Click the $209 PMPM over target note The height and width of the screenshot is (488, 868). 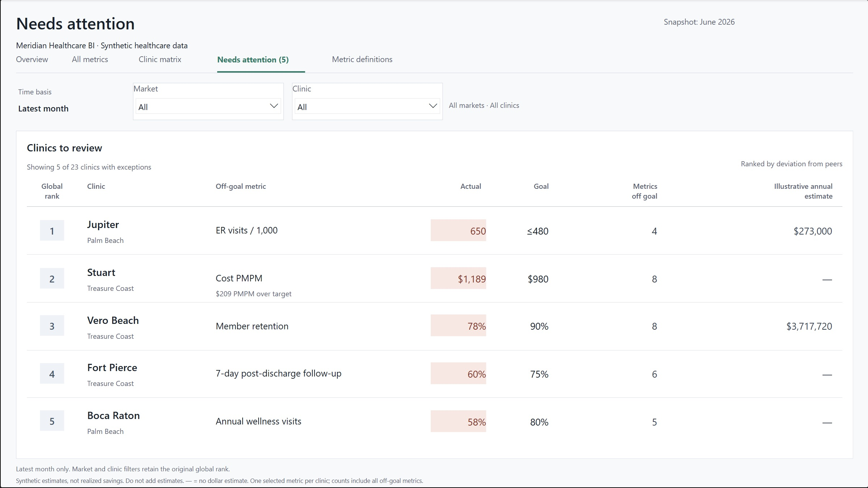(x=253, y=294)
